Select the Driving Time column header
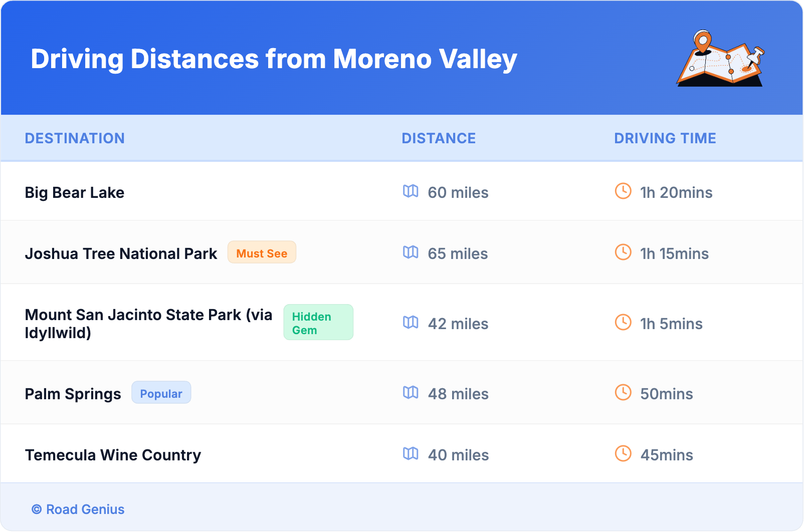This screenshot has width=804, height=532. pyautogui.click(x=665, y=138)
